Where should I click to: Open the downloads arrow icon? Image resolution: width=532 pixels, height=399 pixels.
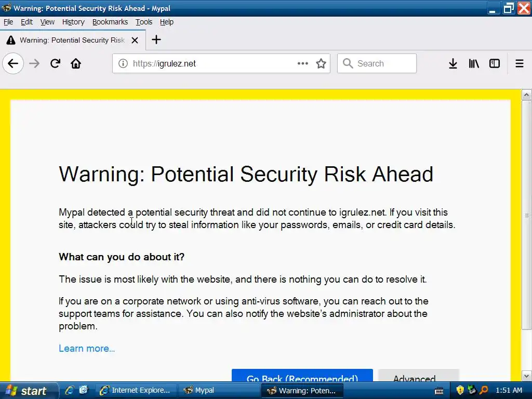tap(453, 63)
